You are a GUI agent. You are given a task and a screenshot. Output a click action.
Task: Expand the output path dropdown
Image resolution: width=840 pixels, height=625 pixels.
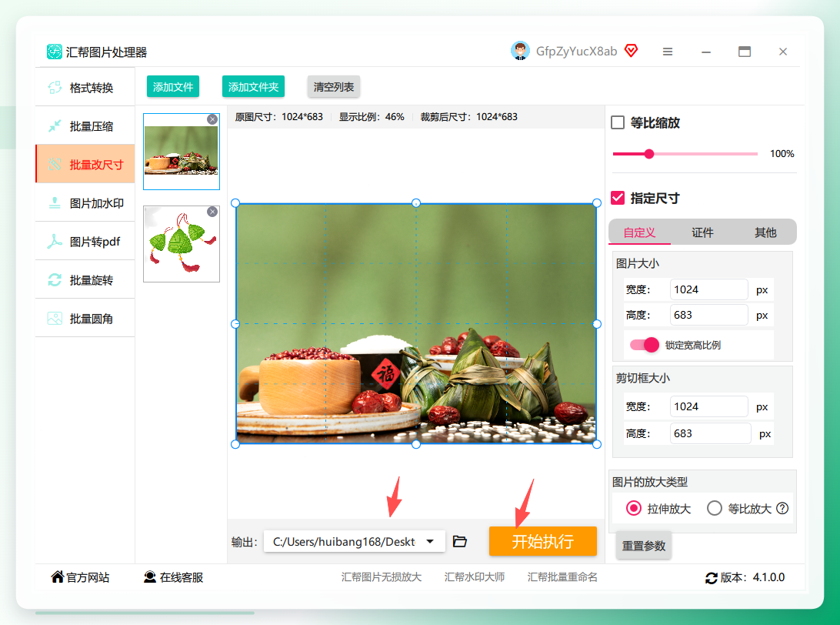coord(430,541)
